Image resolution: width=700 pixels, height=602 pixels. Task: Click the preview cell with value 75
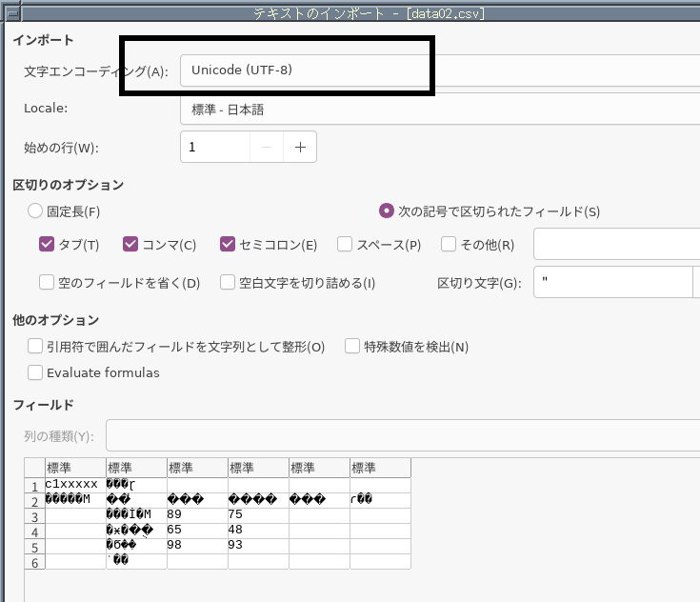click(x=258, y=515)
